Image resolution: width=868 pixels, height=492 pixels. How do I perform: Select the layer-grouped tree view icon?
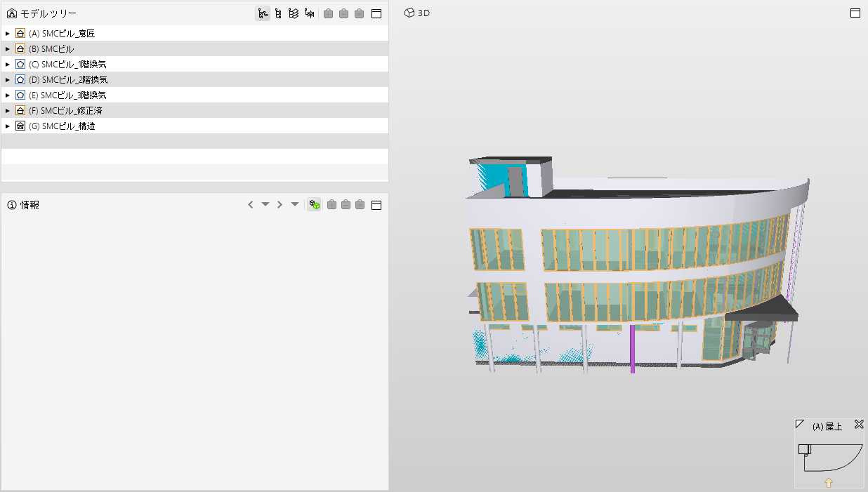[x=294, y=13]
